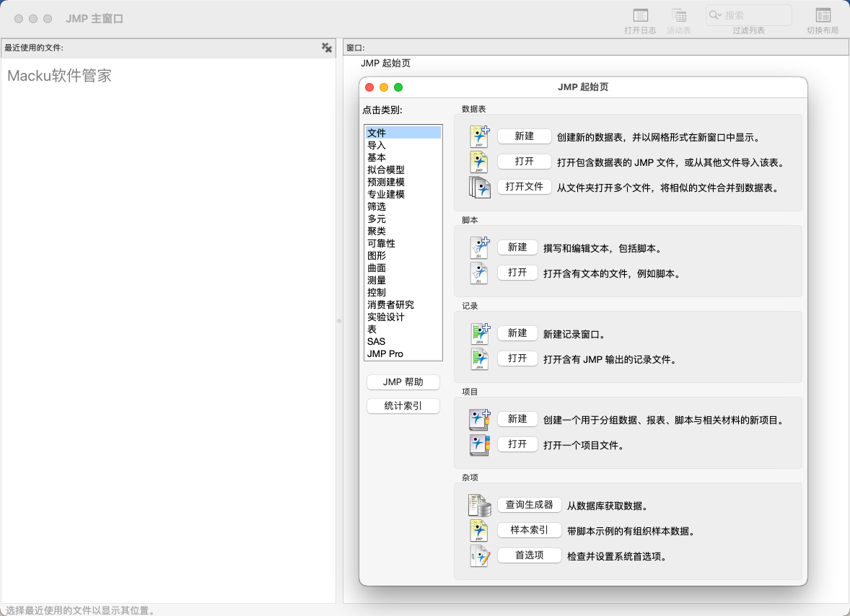Click 打开 button in the 项目 section
Screen dimensions: 850x616
(x=517, y=444)
